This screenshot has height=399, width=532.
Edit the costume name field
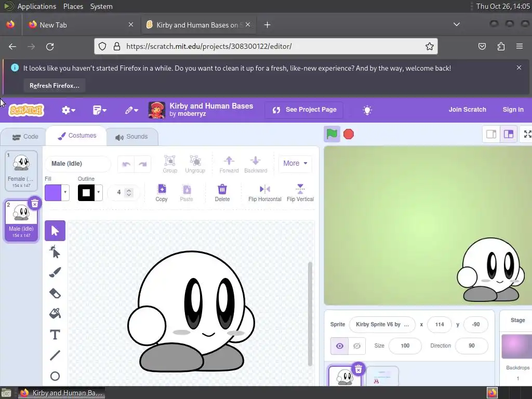(78, 164)
